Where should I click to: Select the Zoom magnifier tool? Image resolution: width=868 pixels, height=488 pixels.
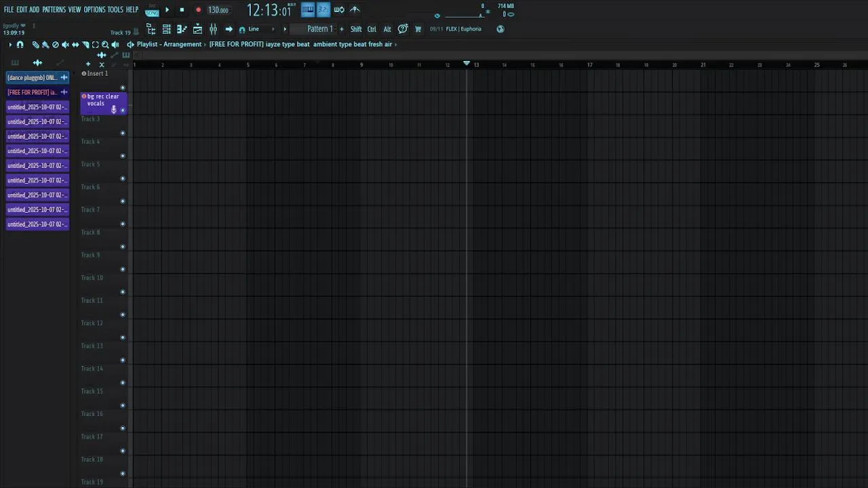point(105,45)
